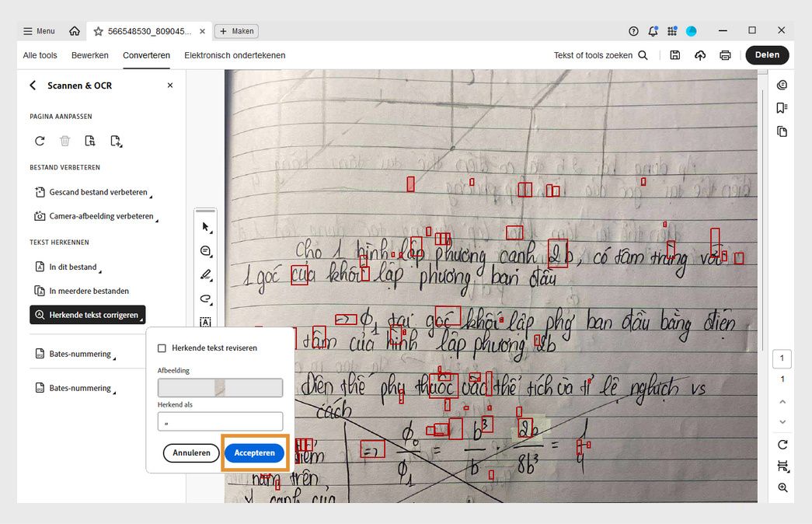
Task: Delete the current page
Action: [65, 141]
